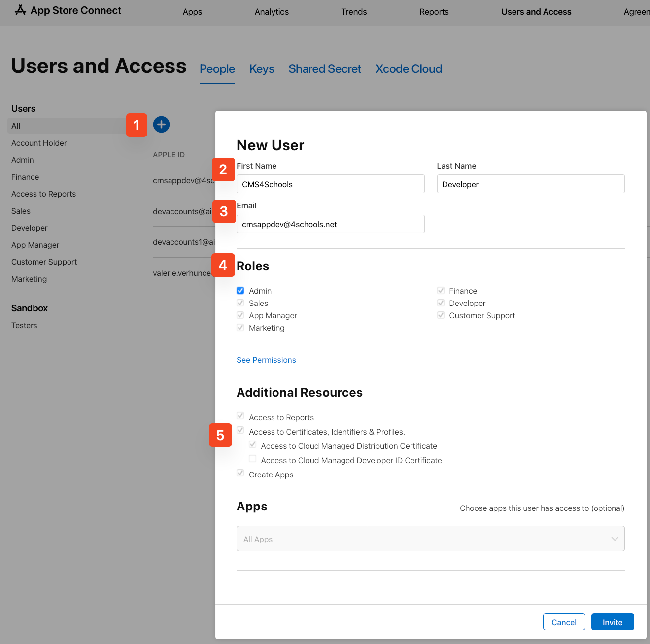Click the APPLE ID column header
Viewport: 650px width, 644px height.
169,155
